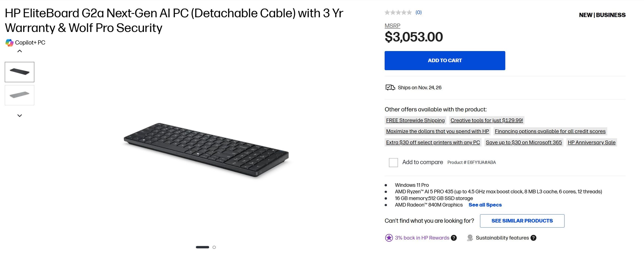This screenshot has height=258, width=644.
Task: Open the See all Specs link
Action: 485,205
